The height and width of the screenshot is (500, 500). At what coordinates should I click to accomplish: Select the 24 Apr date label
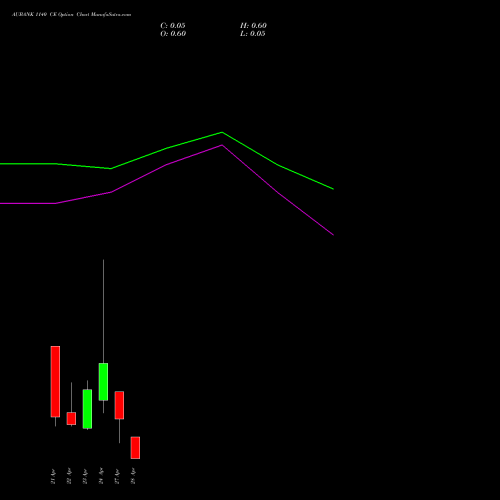click(101, 476)
